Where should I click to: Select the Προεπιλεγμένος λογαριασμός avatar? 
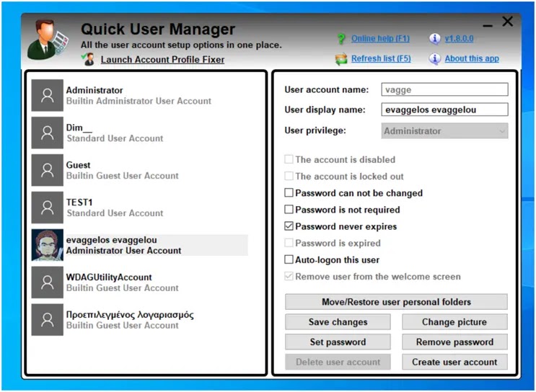(47, 320)
